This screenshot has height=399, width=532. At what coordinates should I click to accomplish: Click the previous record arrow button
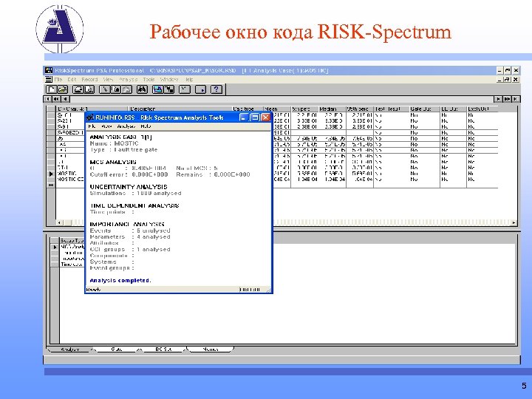66,99
